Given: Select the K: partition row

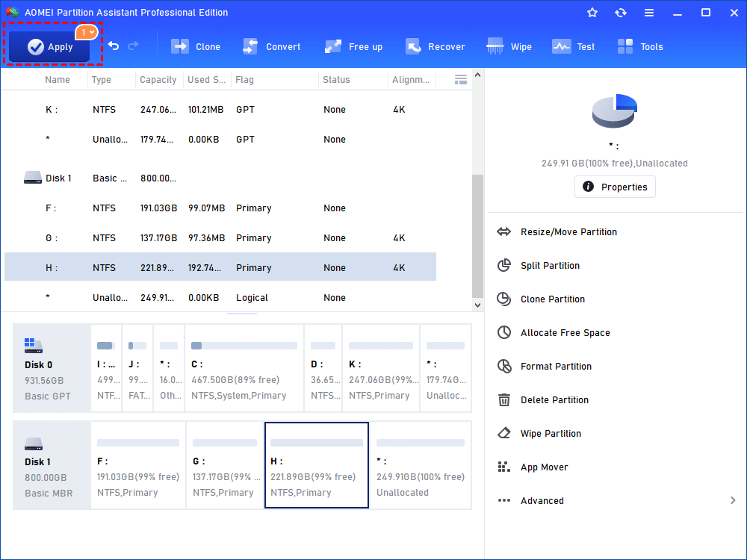Looking at the screenshot, I should point(220,110).
